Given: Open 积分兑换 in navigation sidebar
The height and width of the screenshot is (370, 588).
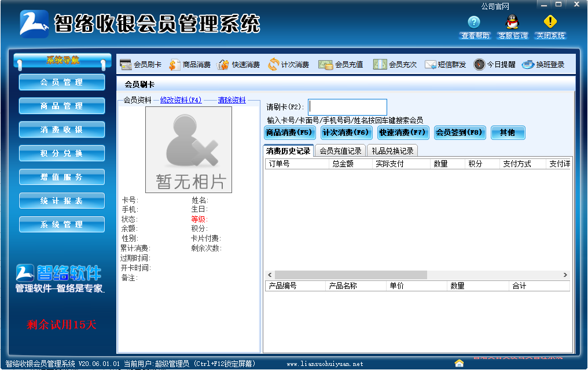Looking at the screenshot, I should pyautogui.click(x=62, y=153).
